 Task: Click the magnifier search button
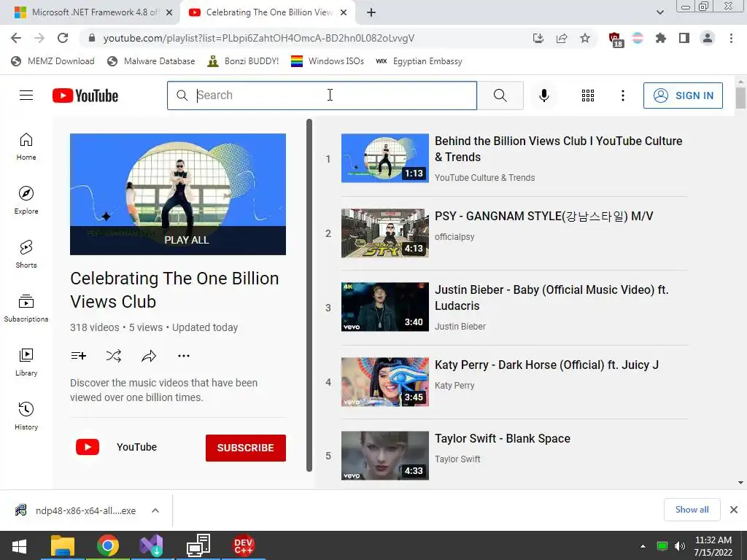pos(500,96)
